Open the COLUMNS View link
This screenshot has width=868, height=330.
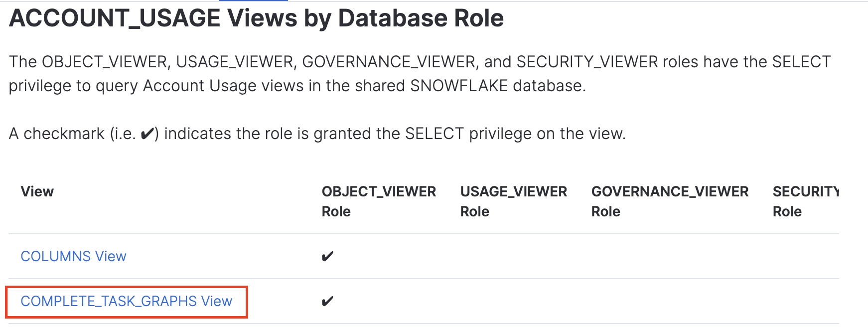(73, 256)
